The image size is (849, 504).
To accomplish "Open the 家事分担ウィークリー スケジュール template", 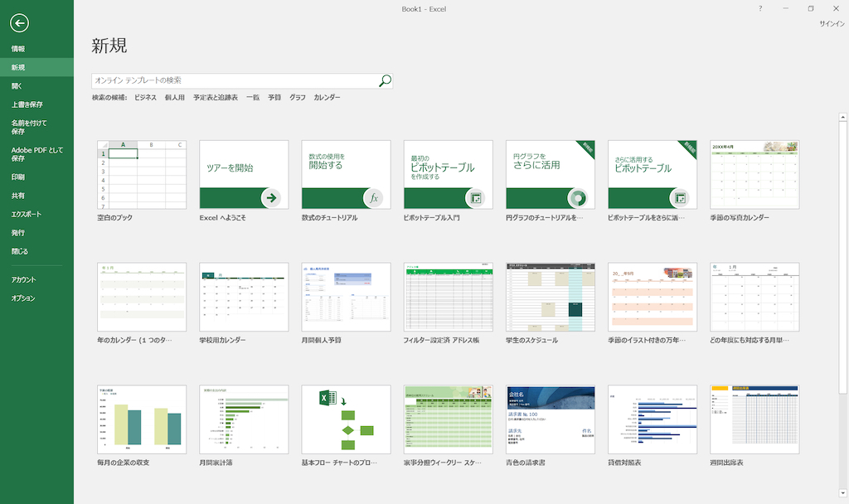I will coord(449,425).
